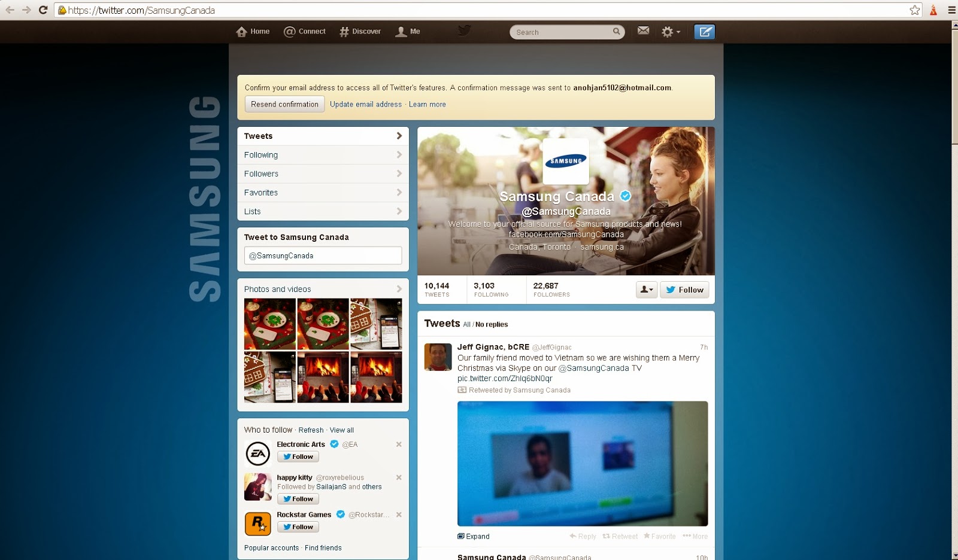Open the Discover tab
The image size is (958, 560).
[x=360, y=32]
